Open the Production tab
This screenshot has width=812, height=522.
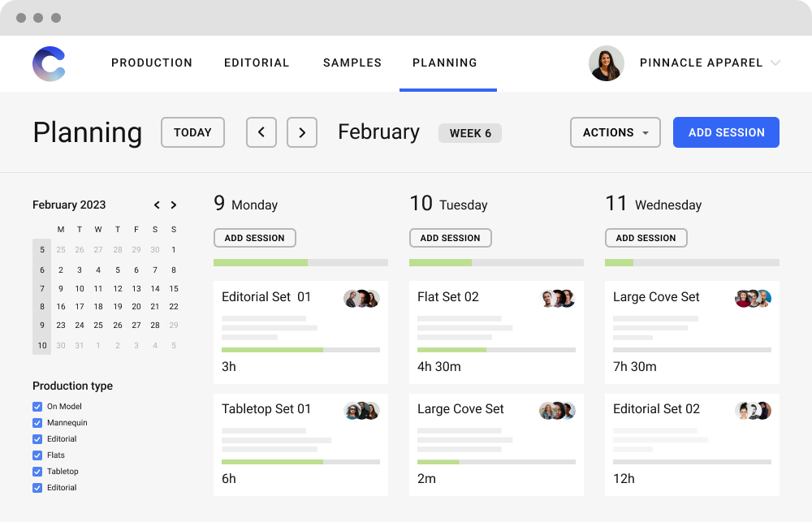152,63
